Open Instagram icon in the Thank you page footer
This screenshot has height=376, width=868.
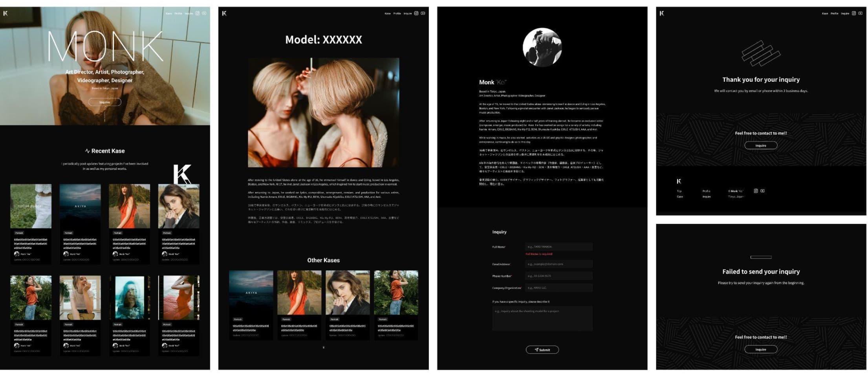(x=756, y=191)
